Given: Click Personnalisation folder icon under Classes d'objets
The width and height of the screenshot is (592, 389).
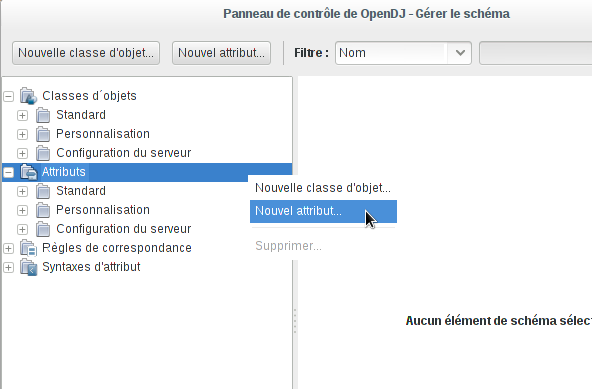Looking at the screenshot, I should [43, 134].
